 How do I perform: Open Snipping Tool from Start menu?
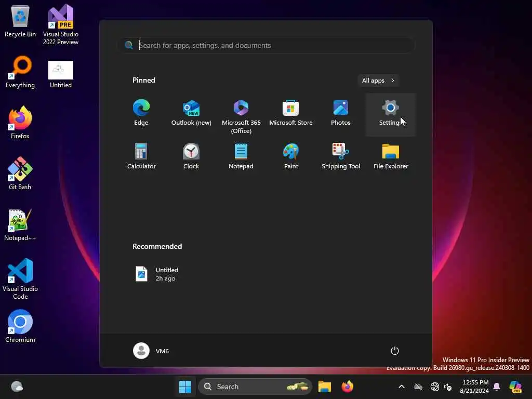341,156
